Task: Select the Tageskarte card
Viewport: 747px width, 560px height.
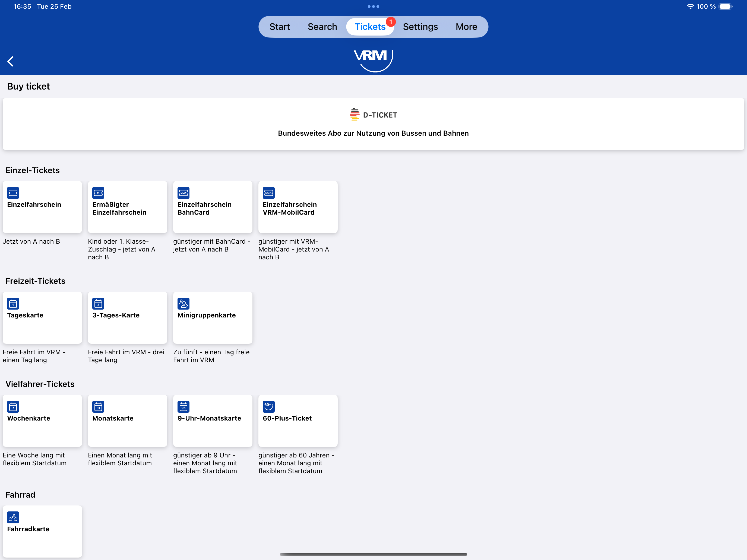Action: point(42,318)
